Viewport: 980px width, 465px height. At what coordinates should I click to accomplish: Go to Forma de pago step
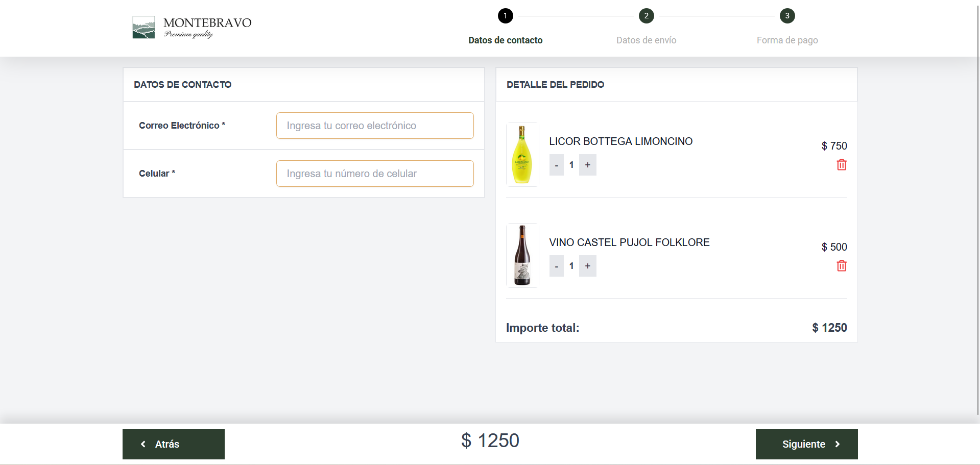click(787, 40)
